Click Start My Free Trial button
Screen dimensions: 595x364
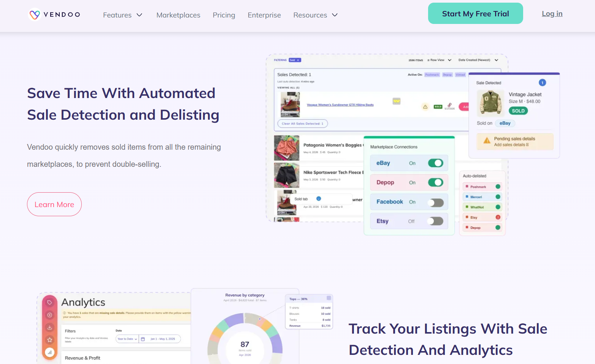click(475, 13)
